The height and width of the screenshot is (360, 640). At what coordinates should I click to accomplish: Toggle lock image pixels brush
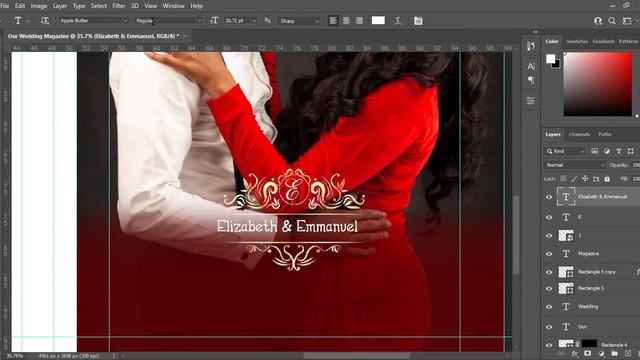(574, 179)
